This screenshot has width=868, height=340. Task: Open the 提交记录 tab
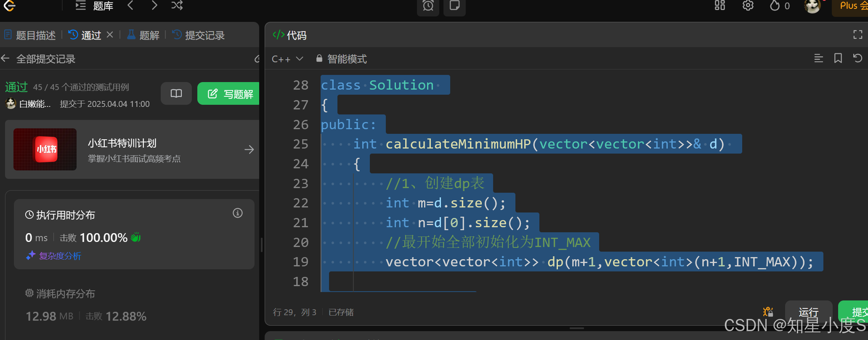199,35
